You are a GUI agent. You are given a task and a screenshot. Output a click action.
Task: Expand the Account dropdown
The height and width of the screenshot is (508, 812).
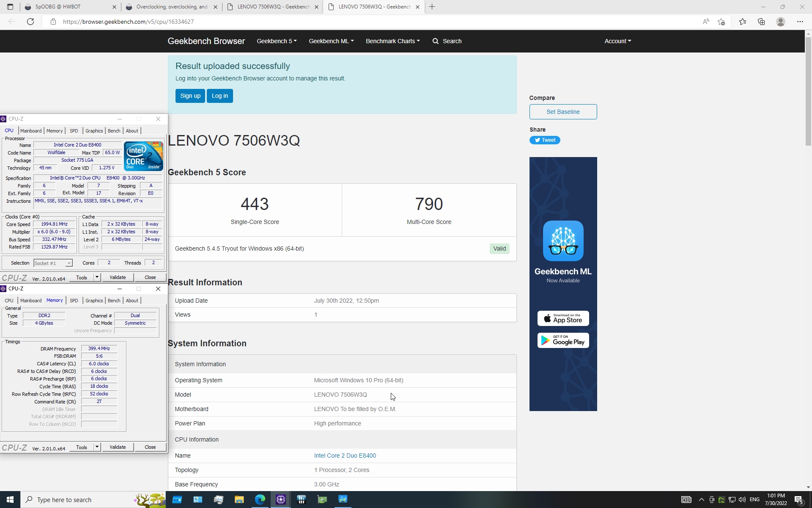tap(617, 41)
